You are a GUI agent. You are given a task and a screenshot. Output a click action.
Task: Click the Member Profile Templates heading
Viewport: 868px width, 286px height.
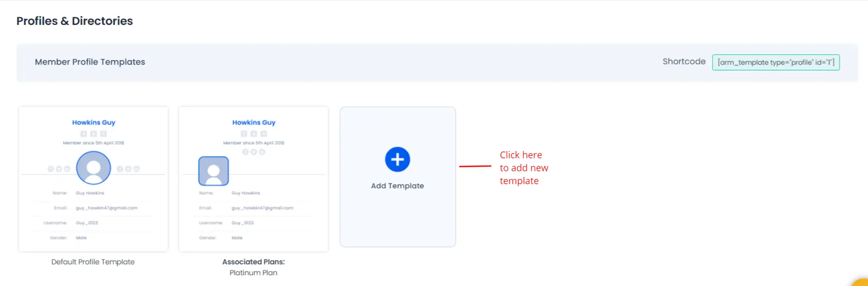tap(90, 62)
